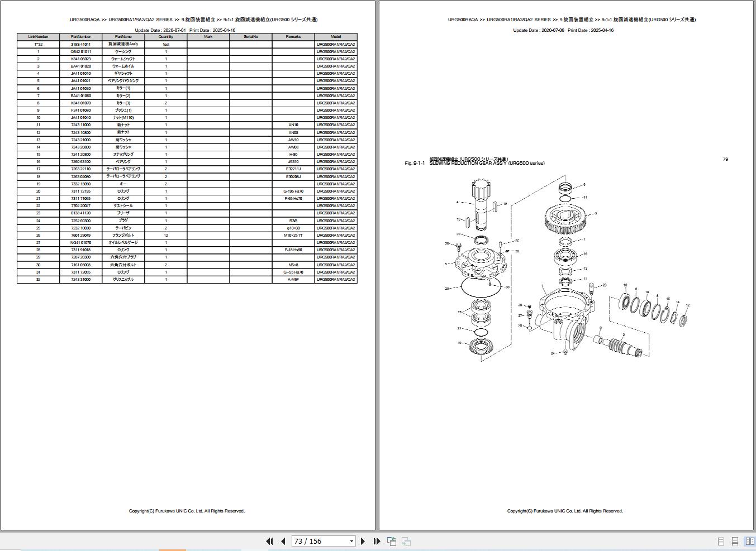
Task: Click the remark #6310
Action: coord(293,162)
